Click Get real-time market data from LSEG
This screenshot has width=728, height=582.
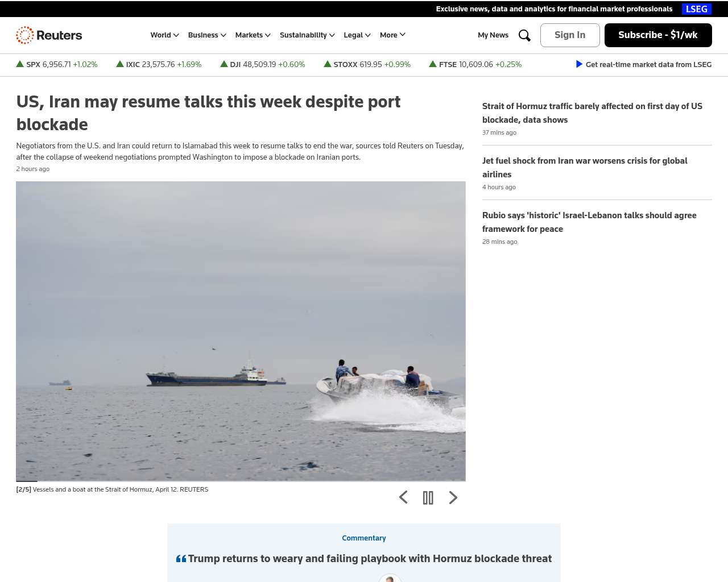click(648, 65)
